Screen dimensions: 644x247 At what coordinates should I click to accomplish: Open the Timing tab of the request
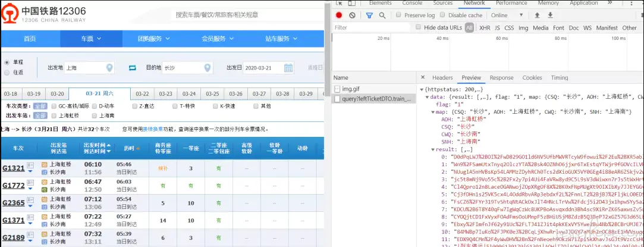pos(560,77)
